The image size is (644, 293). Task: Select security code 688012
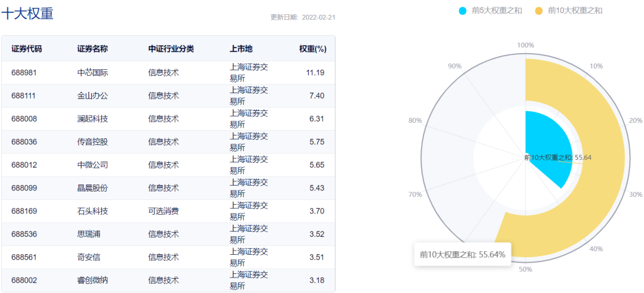[x=24, y=165]
